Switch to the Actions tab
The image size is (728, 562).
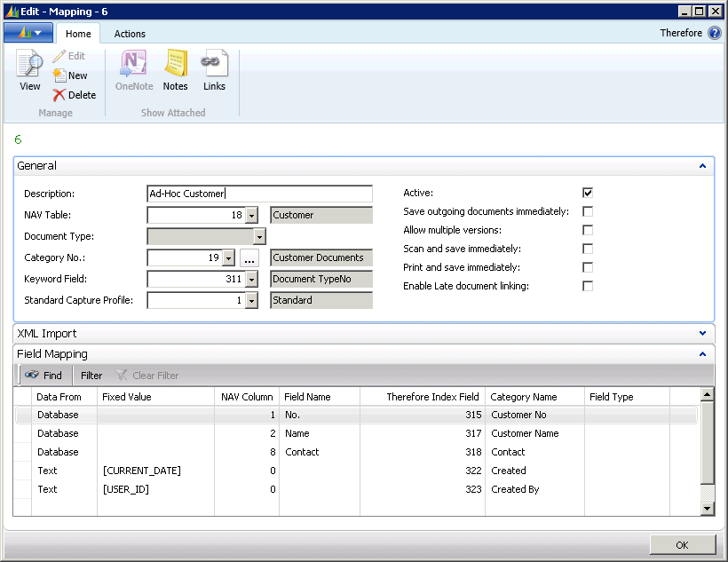pos(130,34)
